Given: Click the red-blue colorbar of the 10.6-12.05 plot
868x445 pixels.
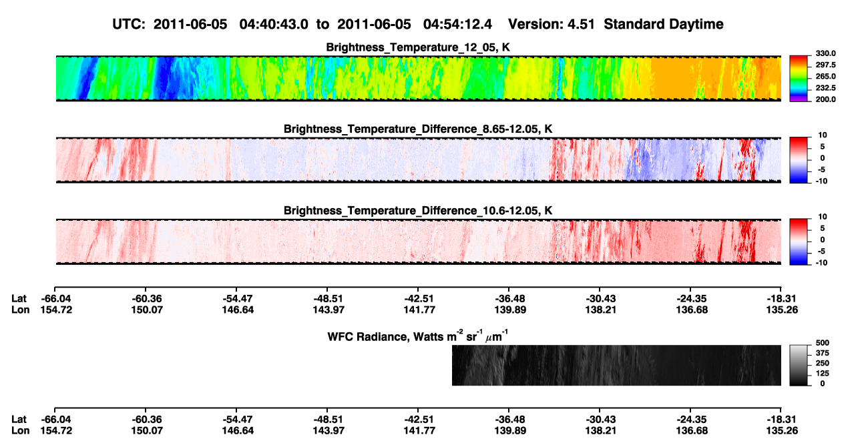Looking at the screenshot, I should [798, 242].
